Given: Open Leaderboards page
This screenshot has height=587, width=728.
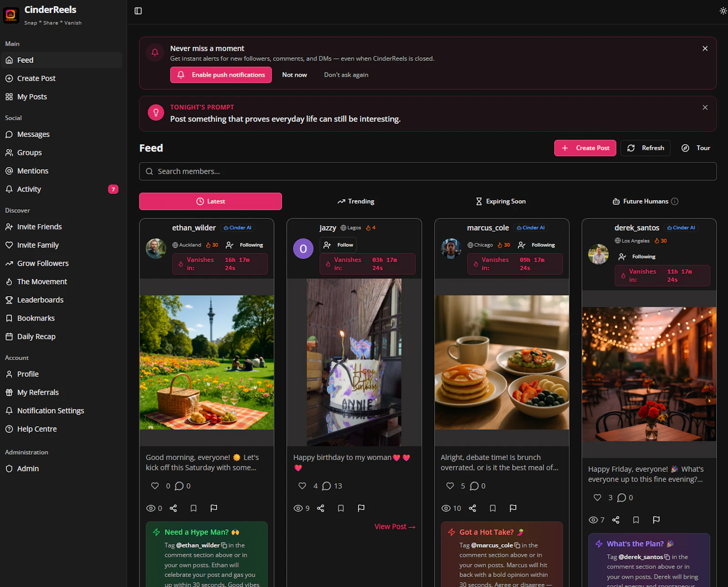Looking at the screenshot, I should click(x=62, y=300).
